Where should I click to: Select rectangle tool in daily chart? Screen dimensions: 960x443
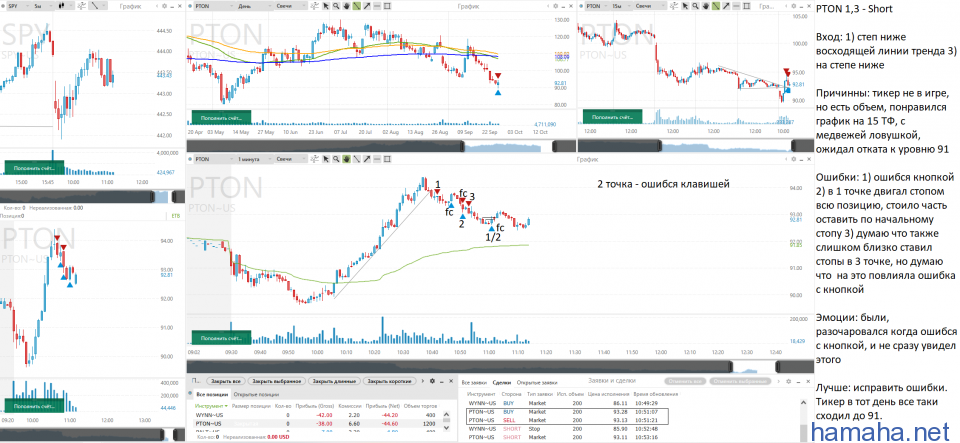click(387, 6)
